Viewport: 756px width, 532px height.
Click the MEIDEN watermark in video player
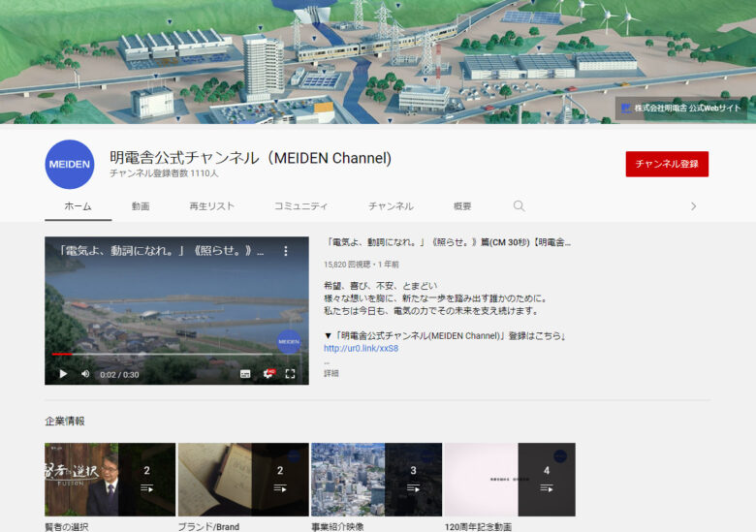289,342
